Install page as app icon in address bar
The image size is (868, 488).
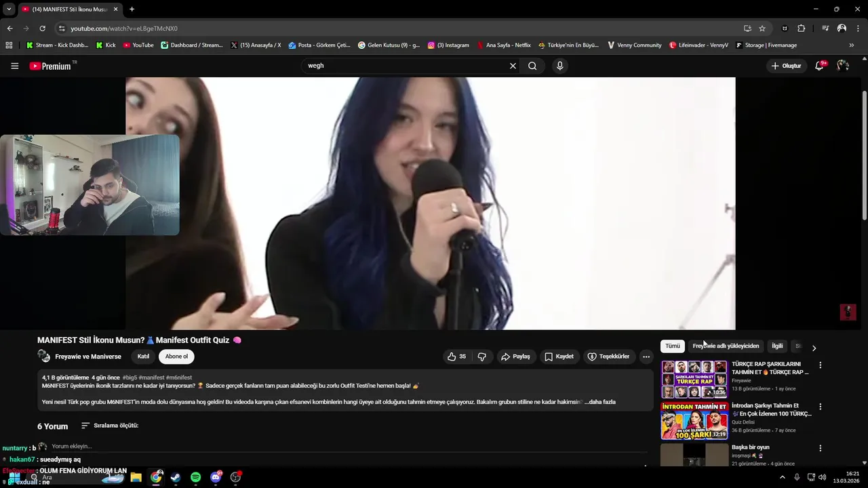(x=747, y=28)
